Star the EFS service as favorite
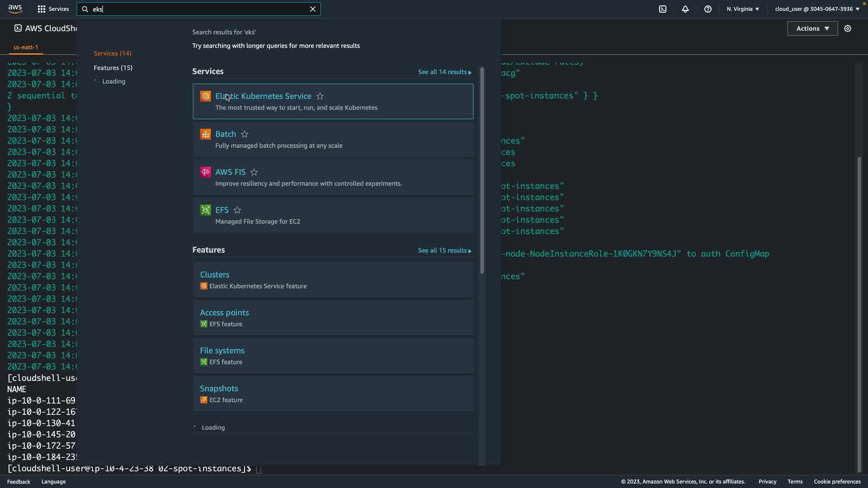This screenshot has height=488, width=868. (x=237, y=210)
